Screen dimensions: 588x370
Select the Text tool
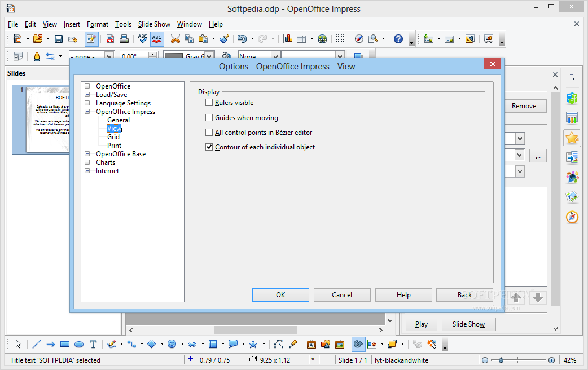click(x=93, y=344)
